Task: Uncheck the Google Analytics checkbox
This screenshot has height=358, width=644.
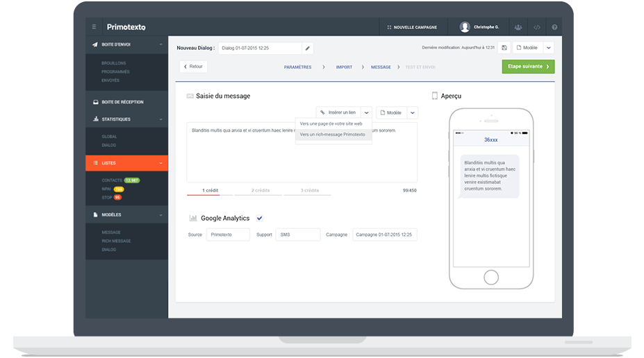Action: (260, 218)
